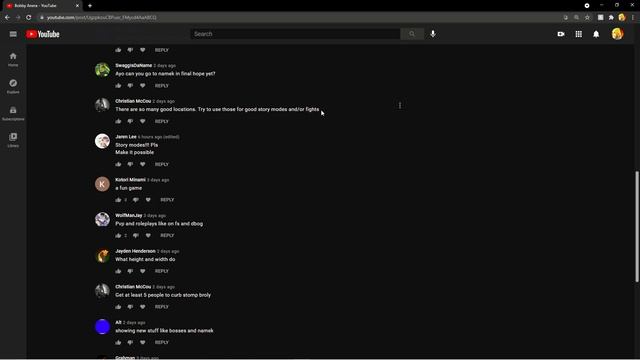This screenshot has width=640, height=360.
Task: Open the account avatar menu
Action: pyautogui.click(x=617, y=34)
